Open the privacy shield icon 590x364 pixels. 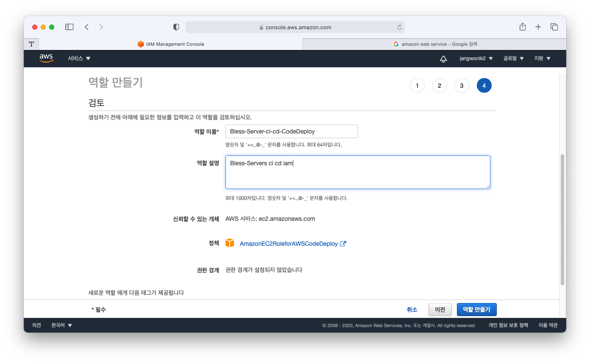(x=176, y=27)
